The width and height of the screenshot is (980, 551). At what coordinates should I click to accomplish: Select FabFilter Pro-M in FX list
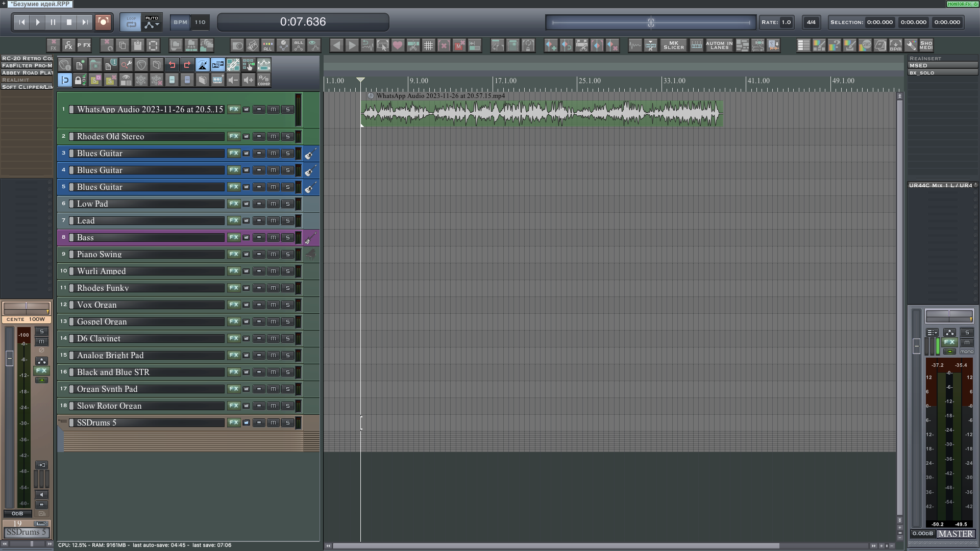tap(27, 65)
